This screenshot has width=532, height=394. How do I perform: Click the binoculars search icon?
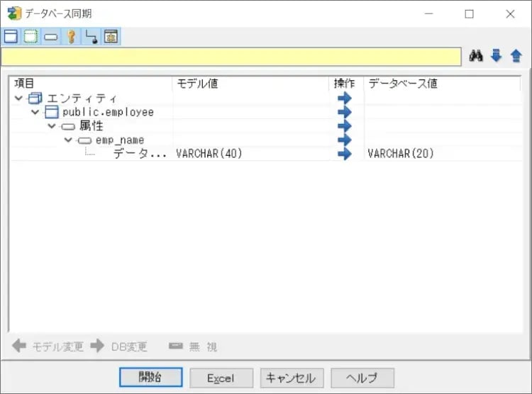pos(476,57)
